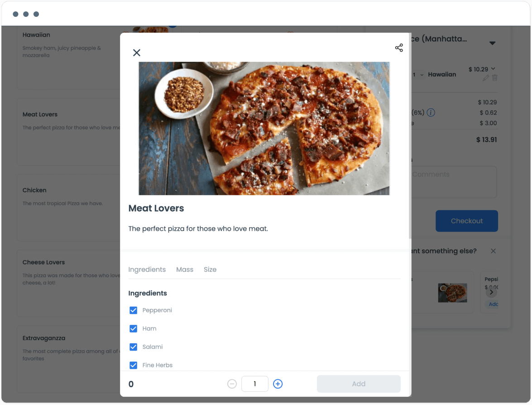Viewport: 532px width, 405px height.
Task: Uncheck the Ham ingredient
Action: pyautogui.click(x=133, y=328)
